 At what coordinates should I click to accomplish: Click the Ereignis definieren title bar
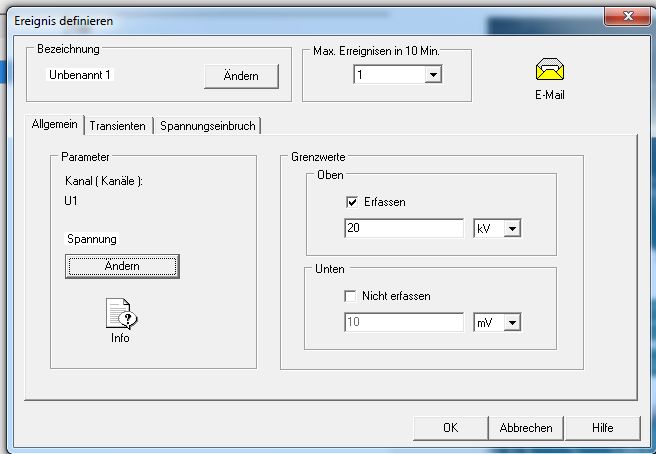(300, 20)
